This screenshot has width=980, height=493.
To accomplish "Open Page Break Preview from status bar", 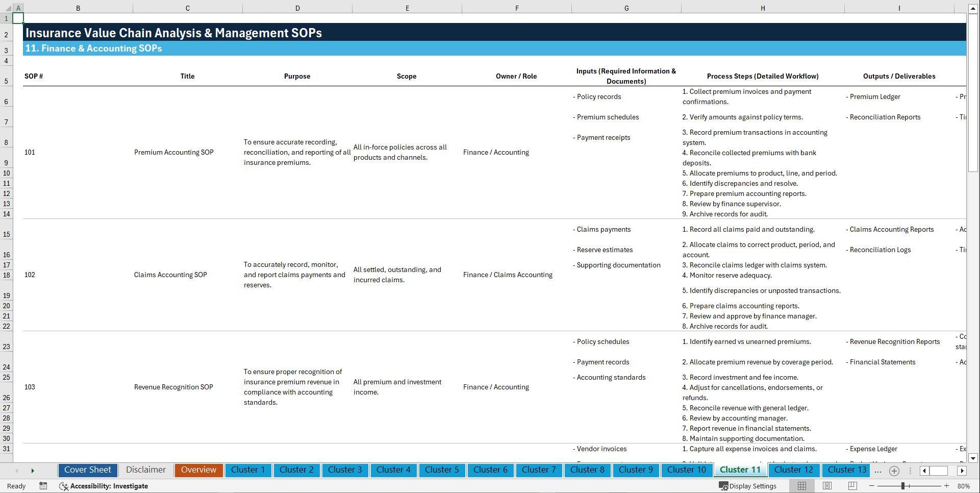I will coord(853,486).
